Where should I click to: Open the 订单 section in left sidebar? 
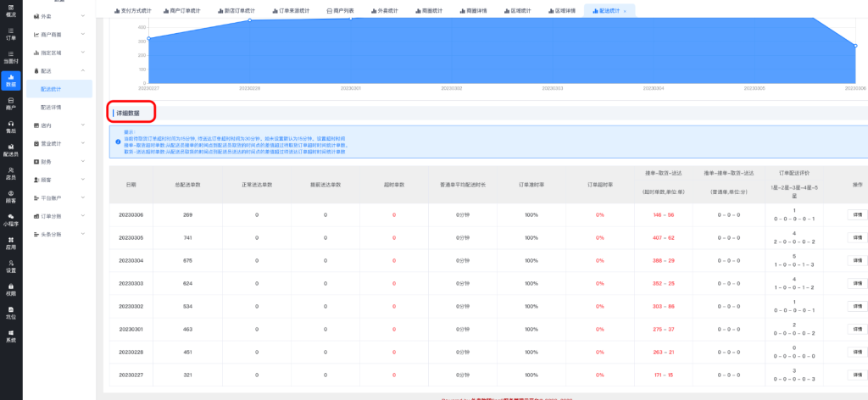point(11,34)
